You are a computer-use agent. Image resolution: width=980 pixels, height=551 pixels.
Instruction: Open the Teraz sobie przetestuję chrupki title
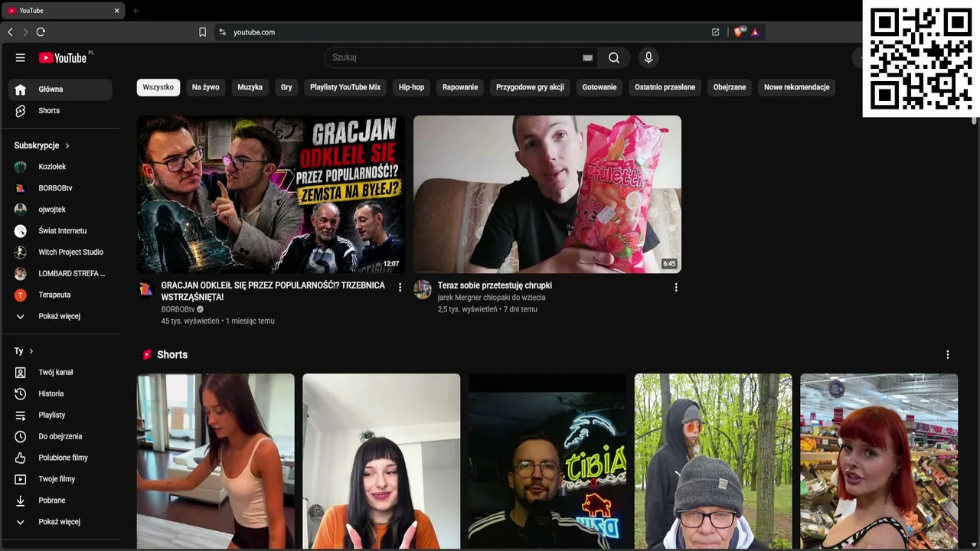[495, 285]
